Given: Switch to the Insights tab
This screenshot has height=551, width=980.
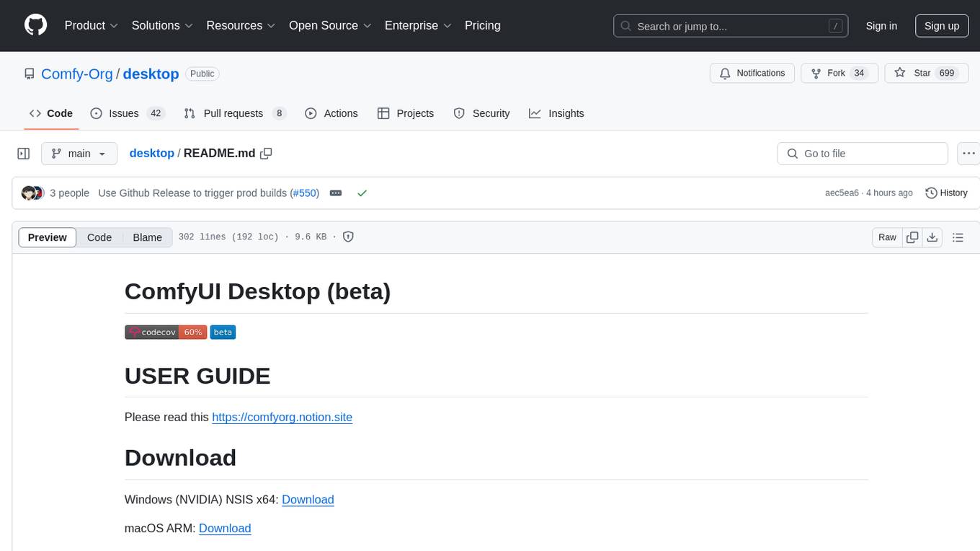Looking at the screenshot, I should tap(556, 113).
